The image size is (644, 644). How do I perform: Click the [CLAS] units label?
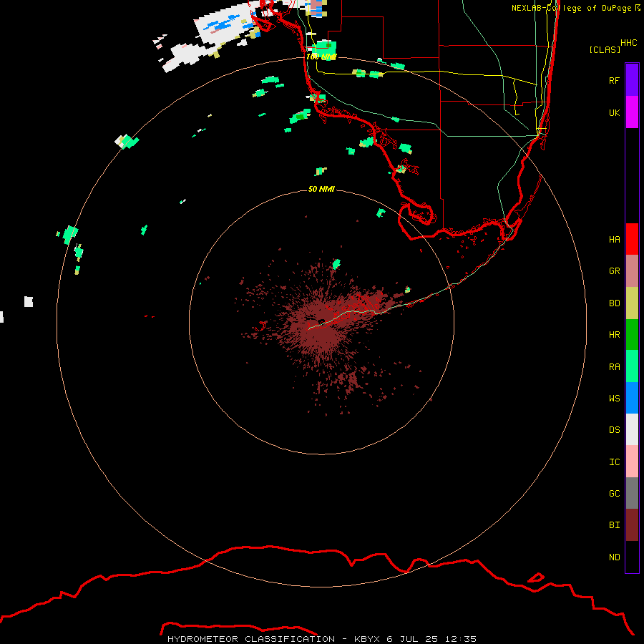[x=605, y=49]
